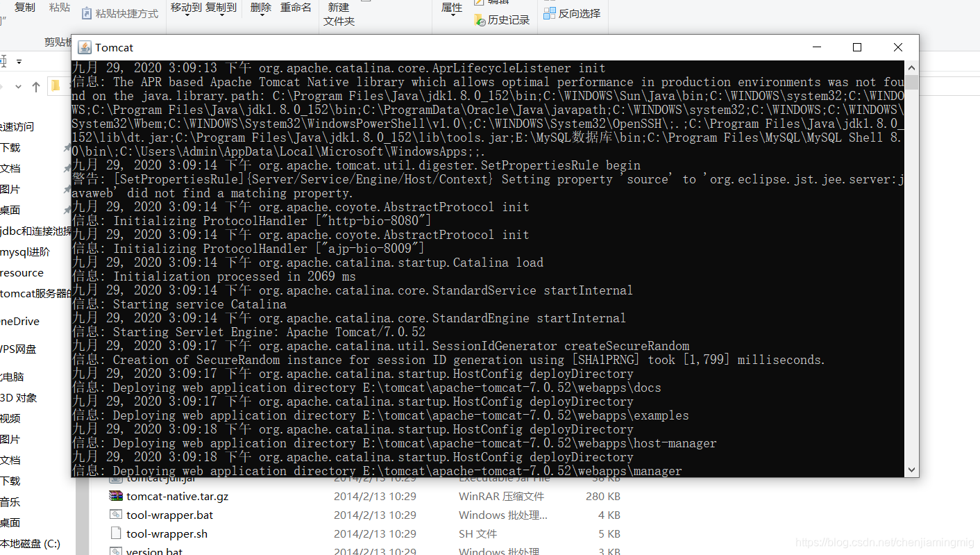Screen dimensions: 980x555
Task: Open 本地磁盘 (C:) in the sidebar
Action: pyautogui.click(x=31, y=543)
